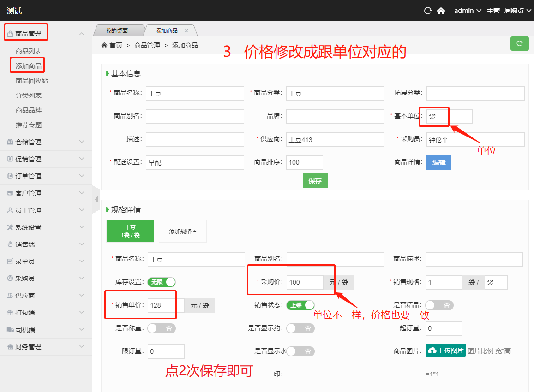Close the 添加商品 tab

(186, 31)
